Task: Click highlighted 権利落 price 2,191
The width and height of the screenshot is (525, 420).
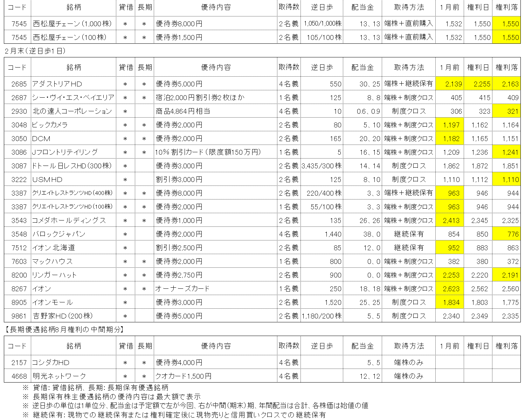Action: pos(506,275)
